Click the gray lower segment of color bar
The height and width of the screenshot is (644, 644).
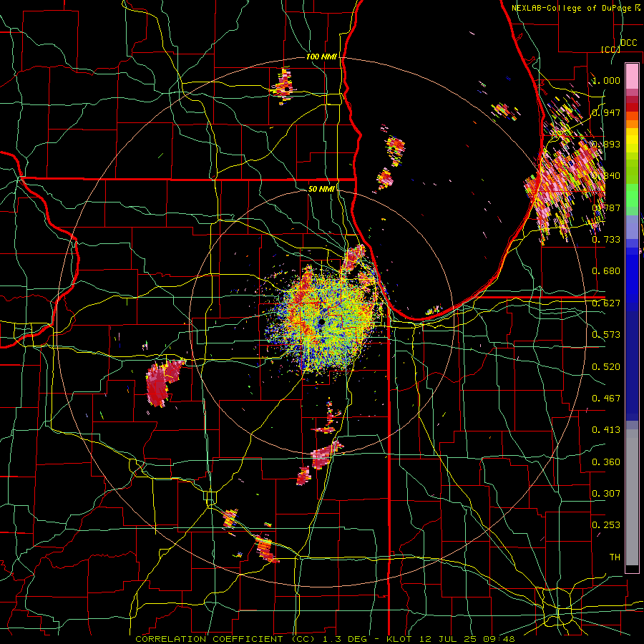[632, 497]
